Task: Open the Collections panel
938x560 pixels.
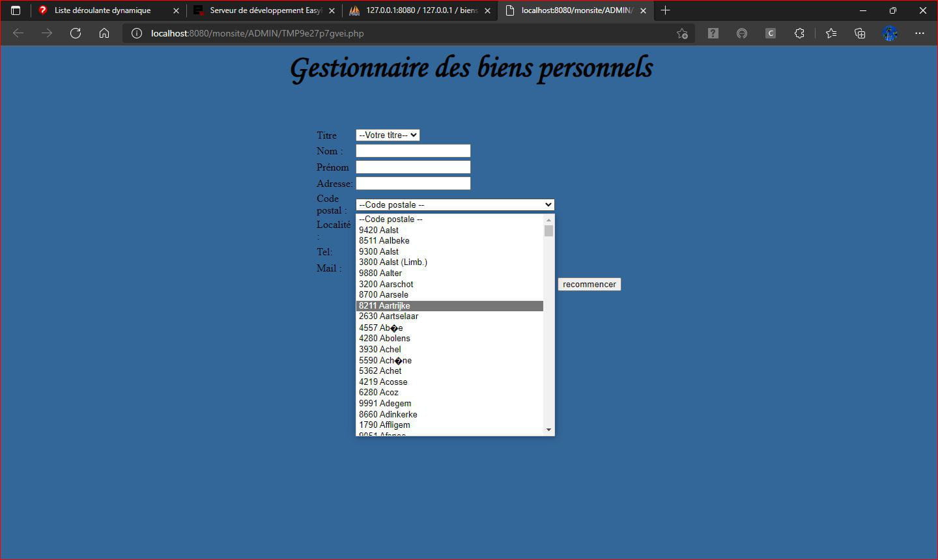Action: click(860, 33)
